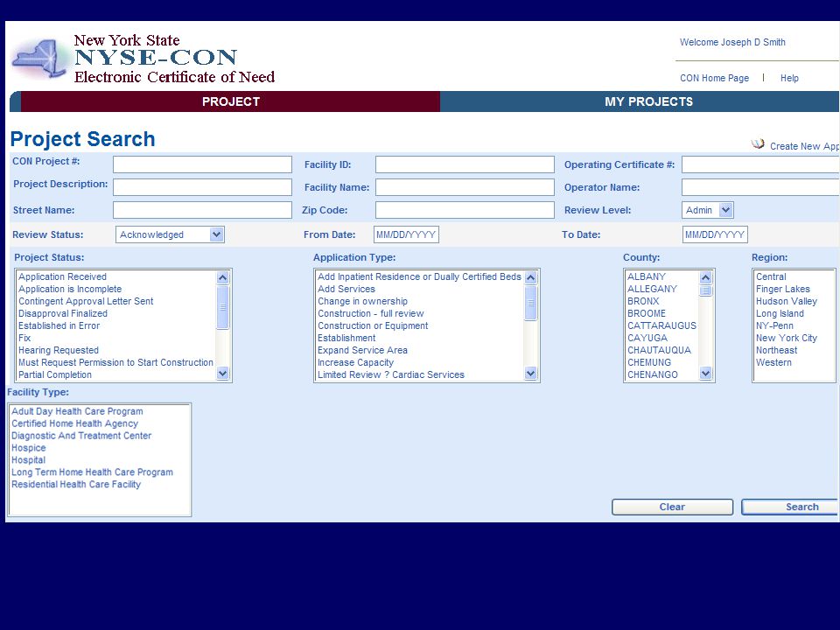Select Finger Lakes region
Viewport: 840px width, 630px height.
[783, 290]
